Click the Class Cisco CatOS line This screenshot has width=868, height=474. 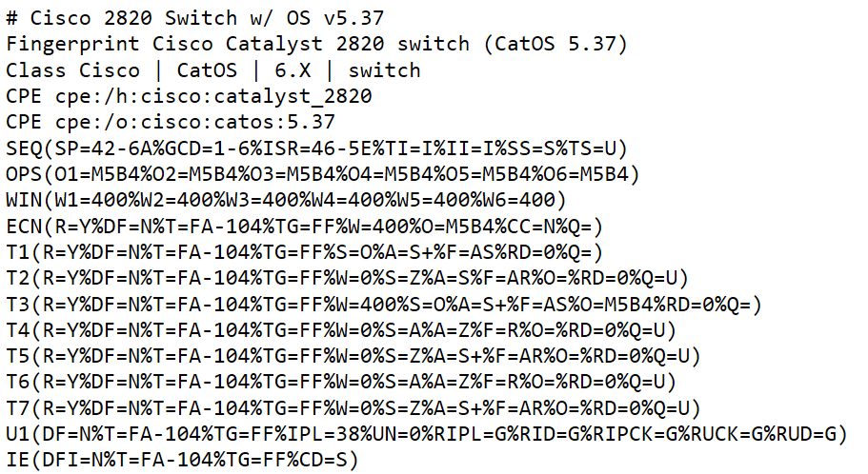tap(213, 70)
